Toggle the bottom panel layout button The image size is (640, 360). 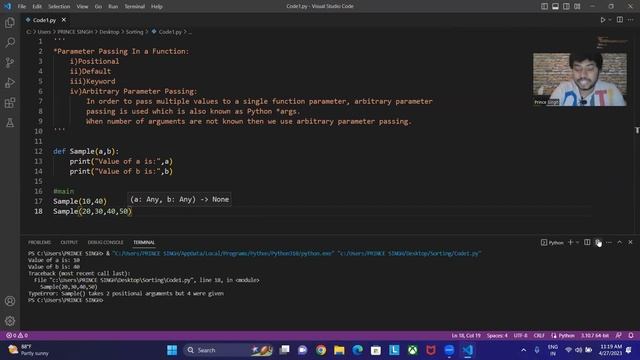pyautogui.click(x=556, y=6)
